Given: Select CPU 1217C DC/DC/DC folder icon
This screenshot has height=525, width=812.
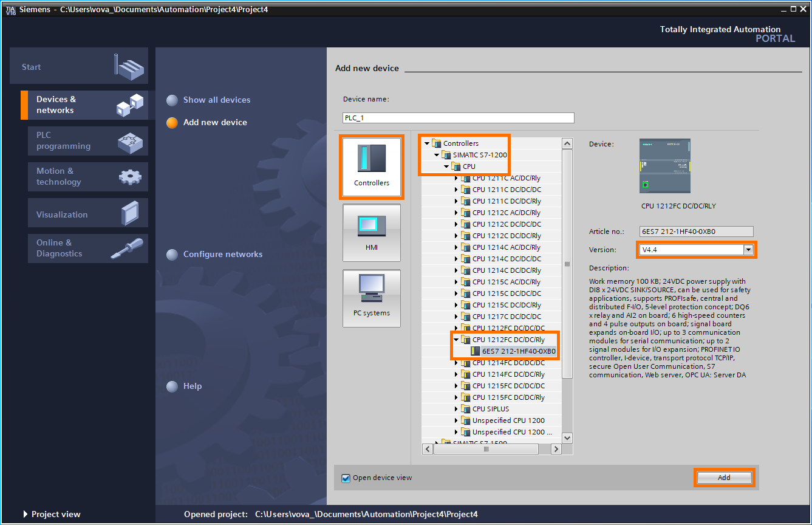Looking at the screenshot, I should (x=465, y=317).
